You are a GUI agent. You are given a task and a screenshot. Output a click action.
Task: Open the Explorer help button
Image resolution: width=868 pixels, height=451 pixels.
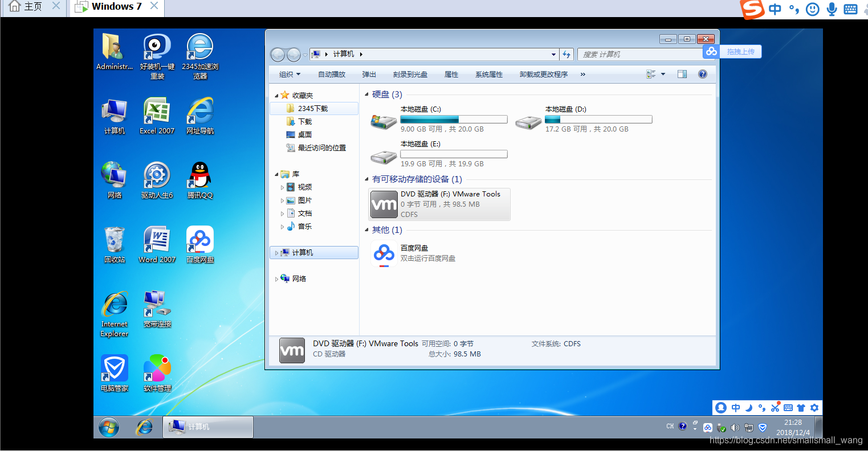pos(703,74)
